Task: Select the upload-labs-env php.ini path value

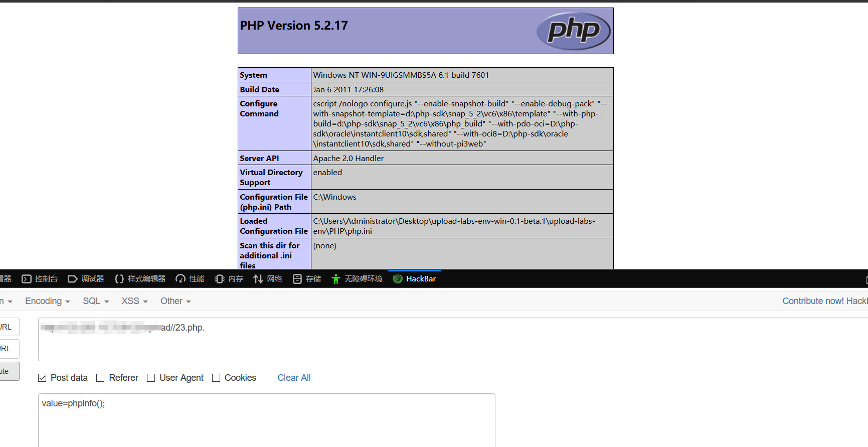Action: (454, 226)
